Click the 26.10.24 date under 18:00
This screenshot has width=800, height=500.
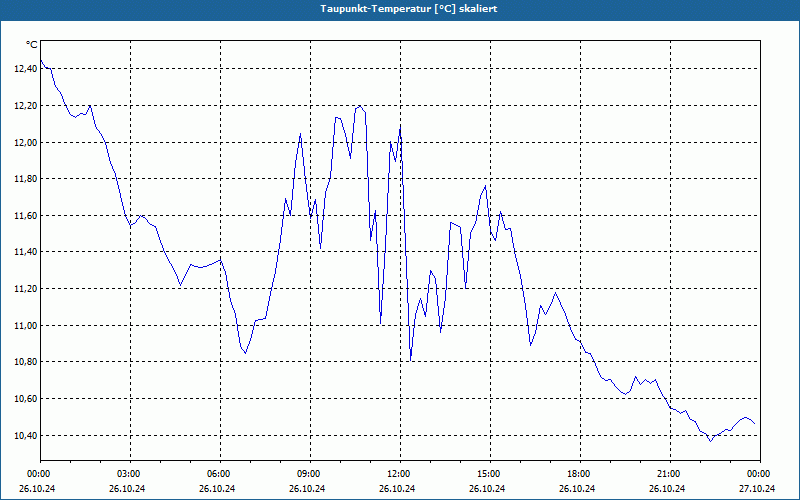(x=577, y=488)
